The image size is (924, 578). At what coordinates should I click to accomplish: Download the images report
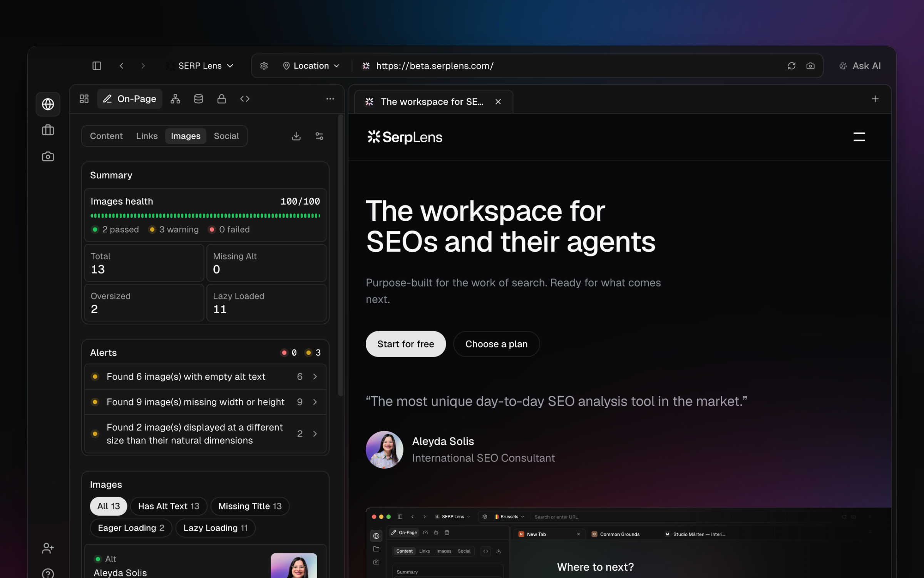(296, 136)
